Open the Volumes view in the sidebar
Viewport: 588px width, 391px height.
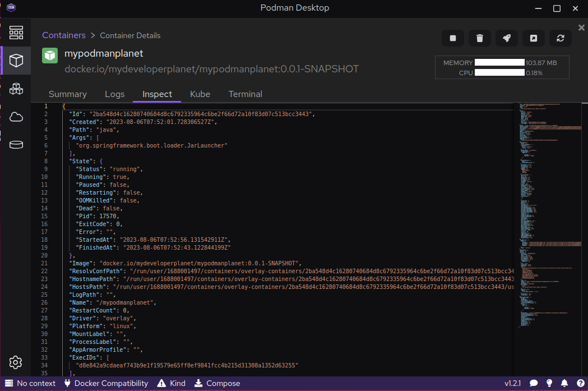click(16, 144)
